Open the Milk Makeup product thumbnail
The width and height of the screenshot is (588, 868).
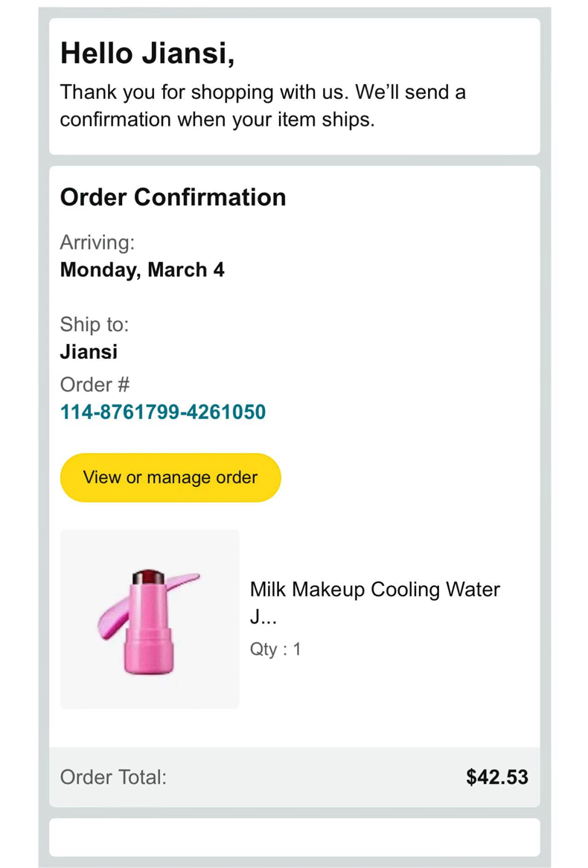[150, 619]
